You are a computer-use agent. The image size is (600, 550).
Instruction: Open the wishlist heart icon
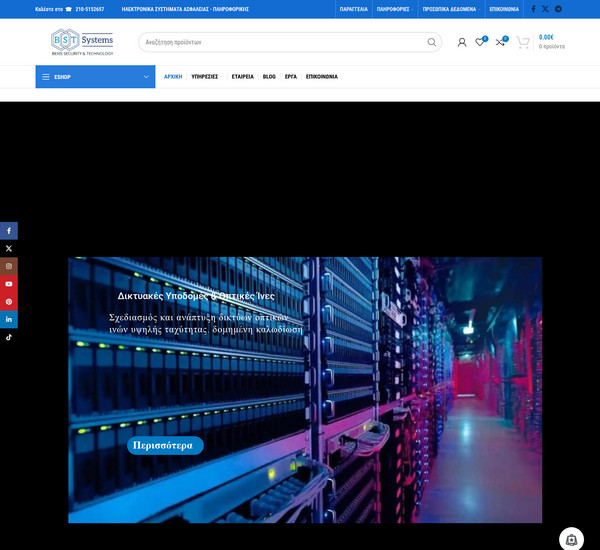(x=480, y=41)
